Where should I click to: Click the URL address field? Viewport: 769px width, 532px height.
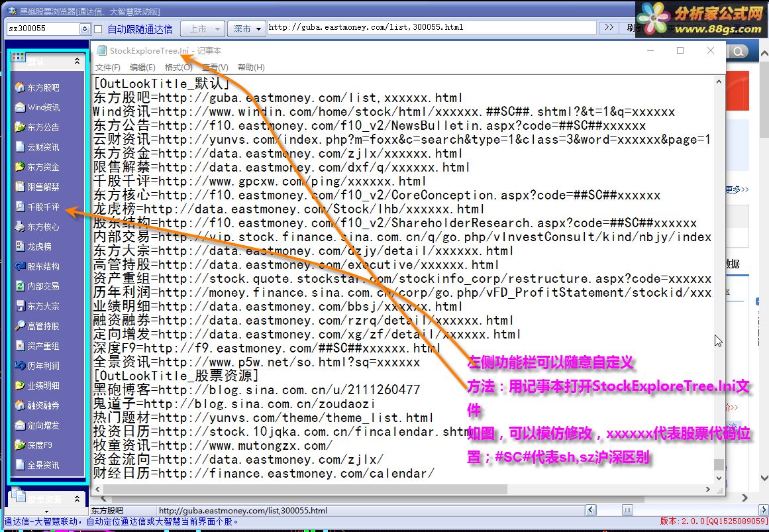tap(432, 27)
